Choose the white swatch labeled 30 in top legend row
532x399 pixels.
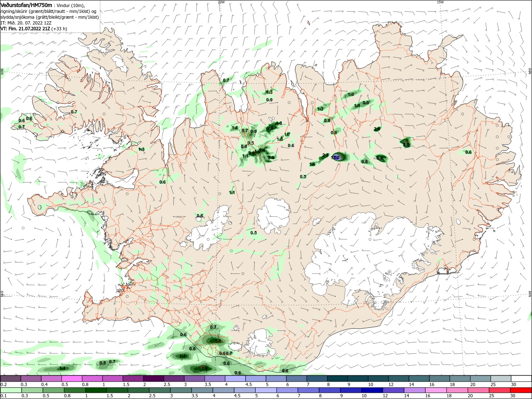point(521,379)
